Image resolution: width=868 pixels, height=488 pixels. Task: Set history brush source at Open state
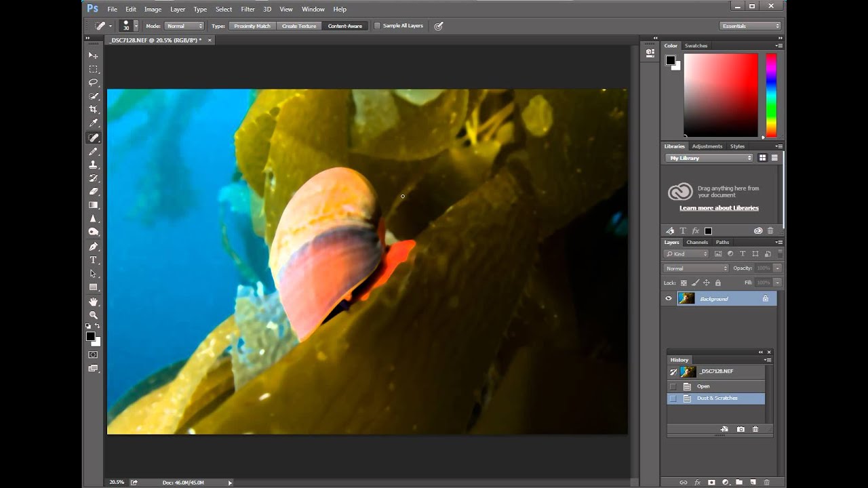coord(673,386)
